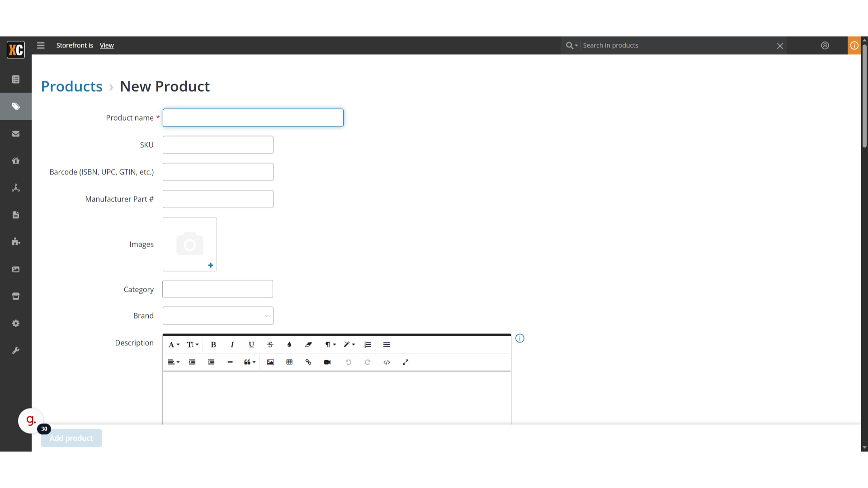Viewport: 868px width, 488px height.
Task: Toggle italic formatting
Action: [232, 345]
